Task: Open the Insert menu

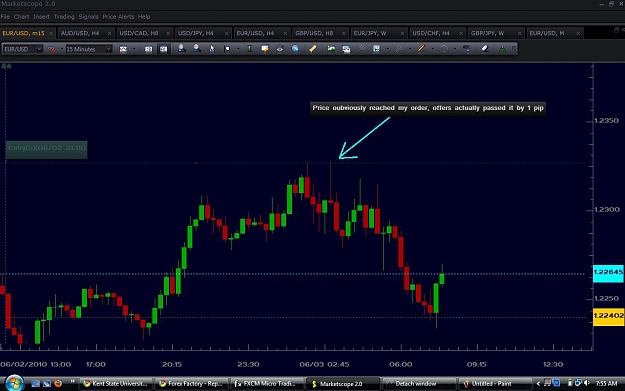Action: tap(41, 17)
